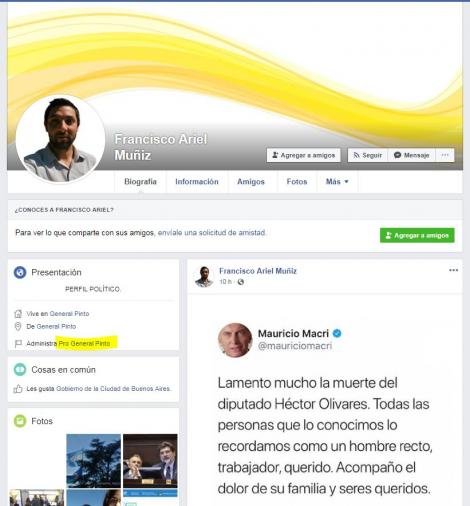This screenshot has width=470, height=506.
Task: Open the tree and sky photo thumbnail
Action: pos(94,461)
